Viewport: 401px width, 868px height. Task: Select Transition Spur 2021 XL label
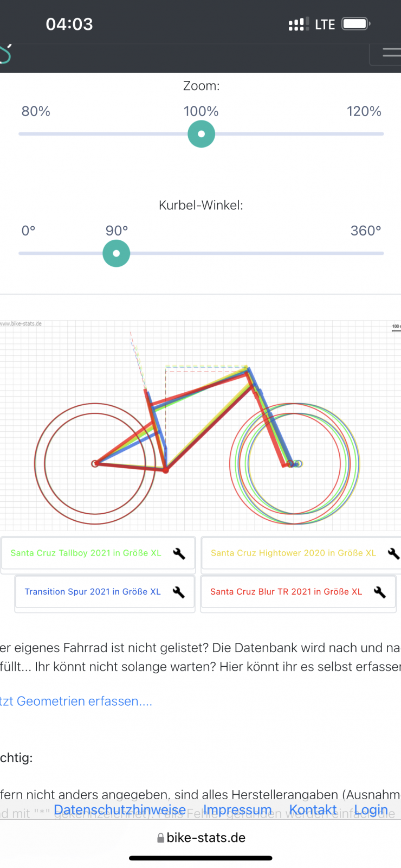93,592
